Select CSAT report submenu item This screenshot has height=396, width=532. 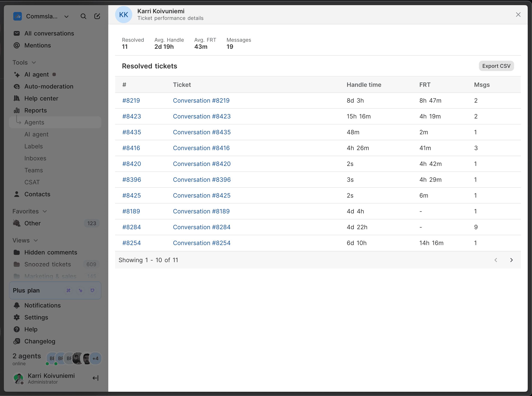click(x=32, y=182)
